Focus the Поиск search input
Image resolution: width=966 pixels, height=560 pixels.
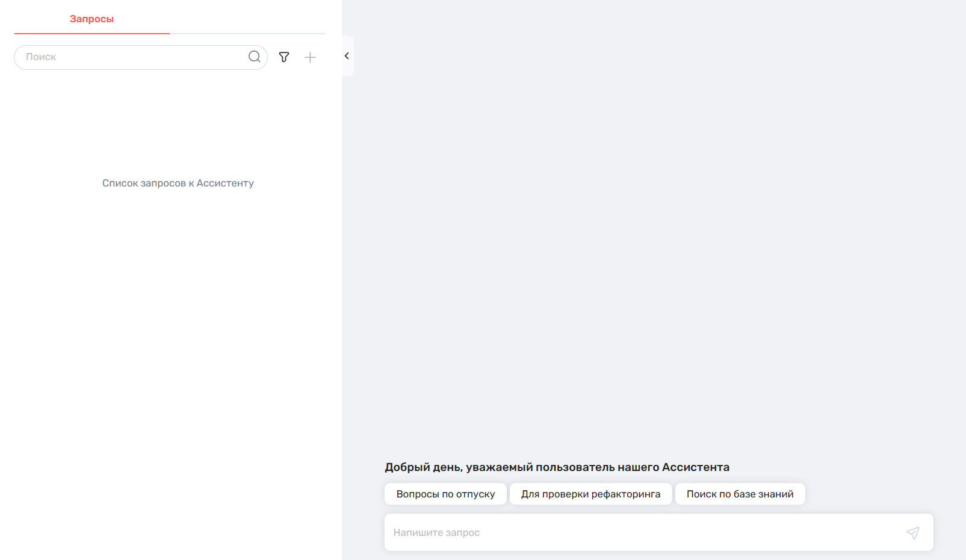132,57
